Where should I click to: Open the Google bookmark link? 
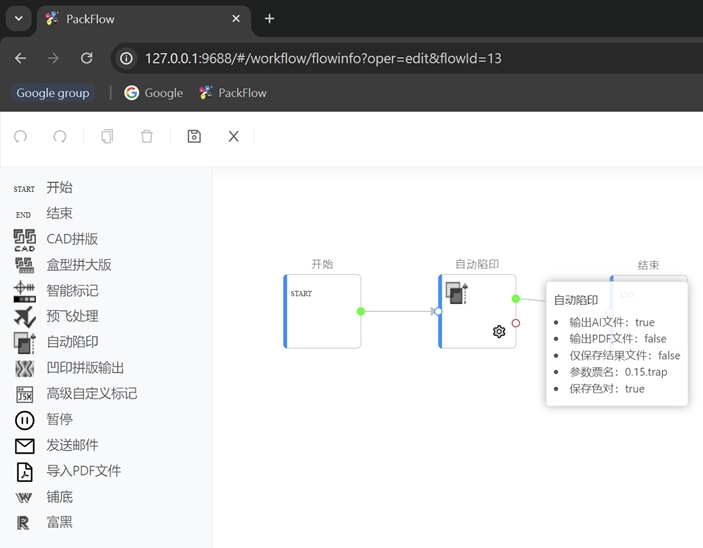[x=153, y=93]
